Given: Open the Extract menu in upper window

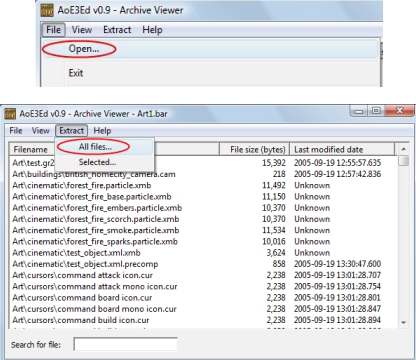Looking at the screenshot, I should 117,30.
